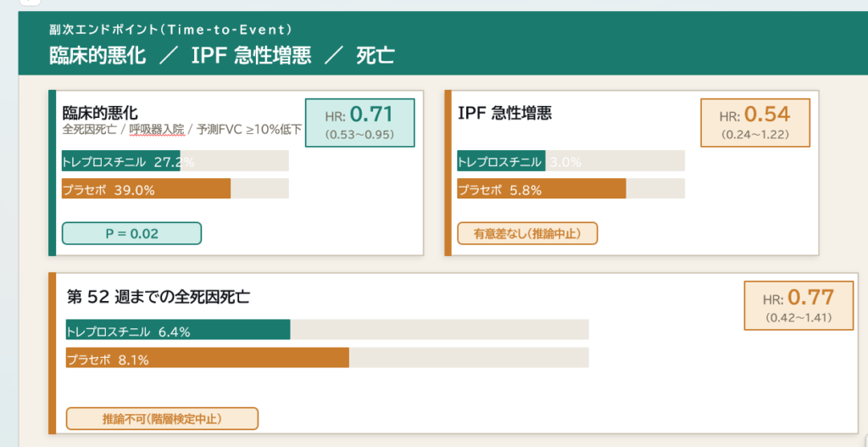This screenshot has height=447, width=868.
Task: Click the HR 0.54 hazard ratio badge
Action: tap(754, 122)
